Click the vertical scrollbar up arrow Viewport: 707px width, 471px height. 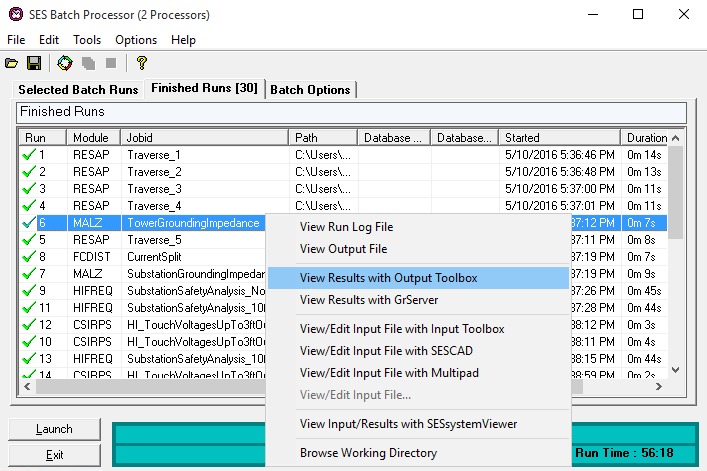(x=675, y=138)
